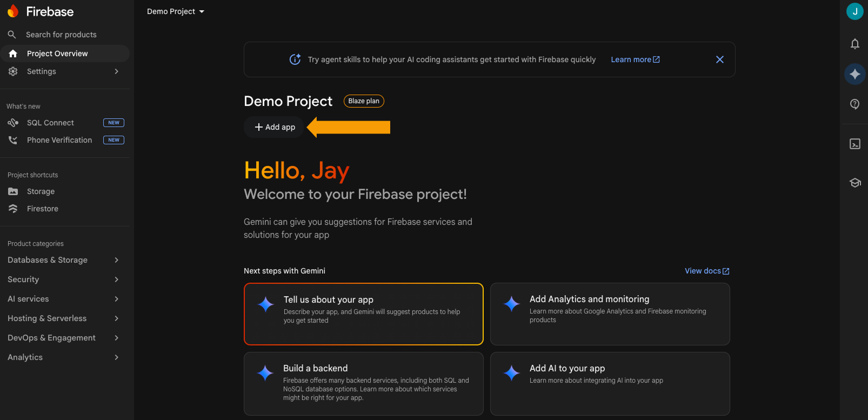Open help question mark icon

coord(855,104)
